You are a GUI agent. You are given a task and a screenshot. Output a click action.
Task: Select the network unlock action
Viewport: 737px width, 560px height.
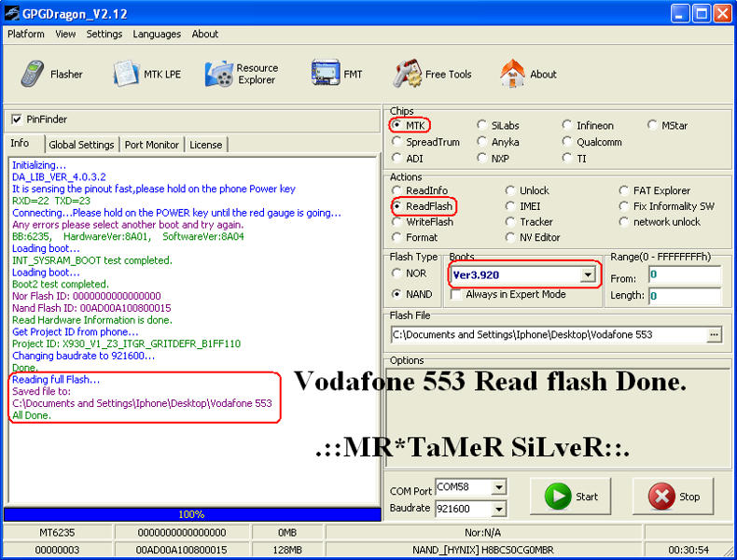click(624, 221)
